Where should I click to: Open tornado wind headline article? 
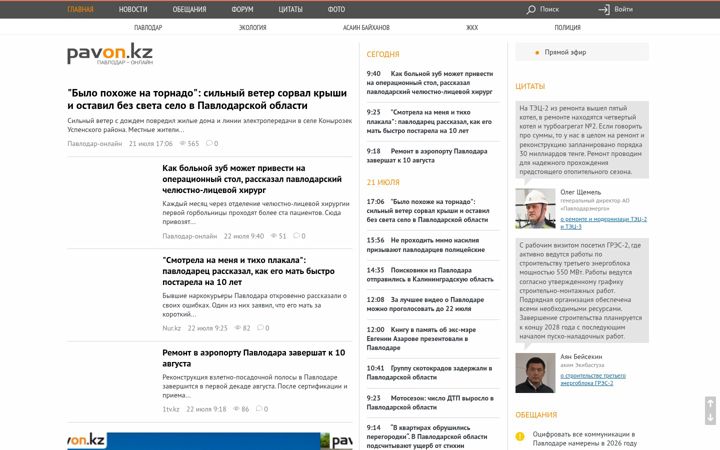coord(207,99)
